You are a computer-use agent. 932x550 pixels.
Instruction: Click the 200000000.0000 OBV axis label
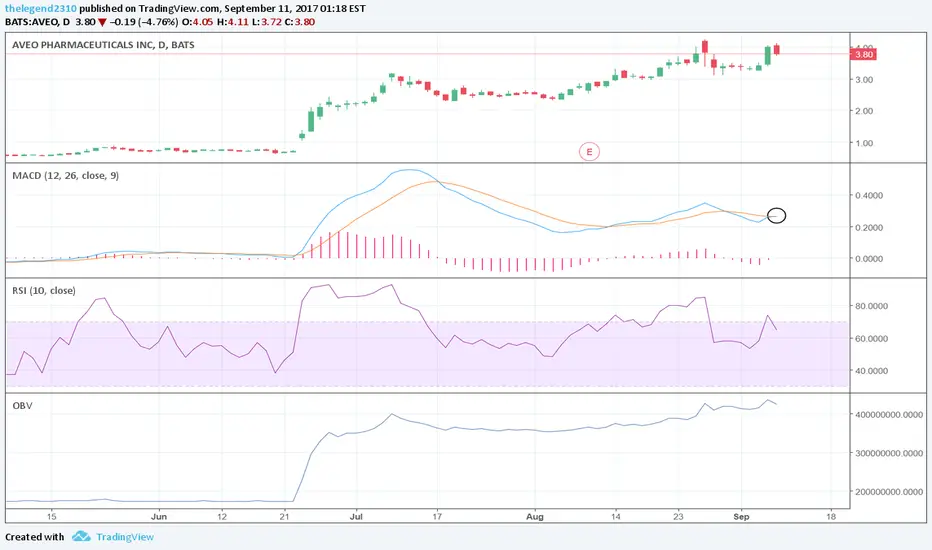(x=889, y=492)
